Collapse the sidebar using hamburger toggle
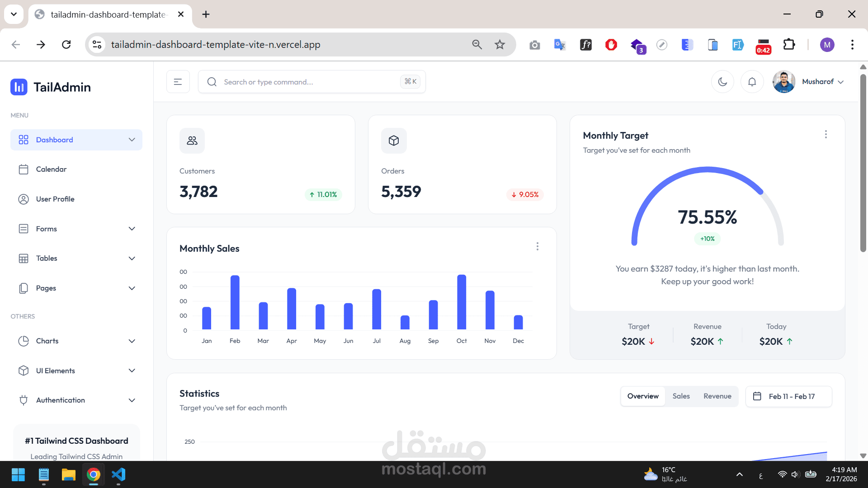The image size is (868, 488). tap(178, 81)
